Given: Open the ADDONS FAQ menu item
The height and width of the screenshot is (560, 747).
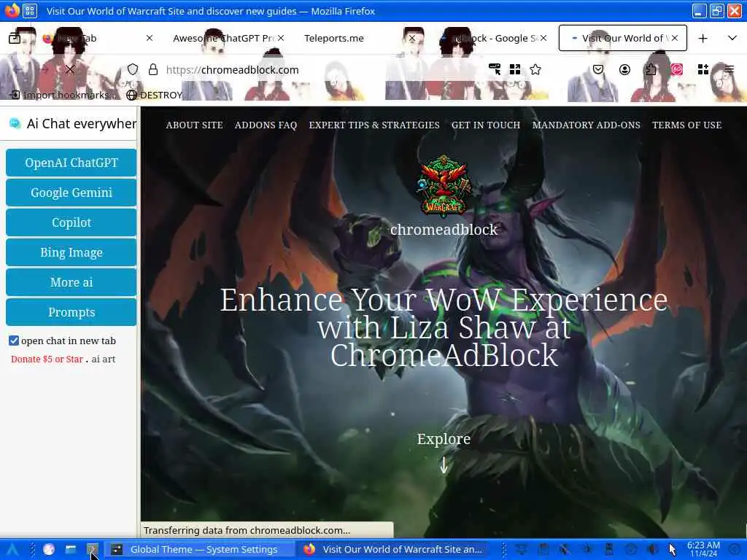Looking at the screenshot, I should pyautogui.click(x=266, y=125).
